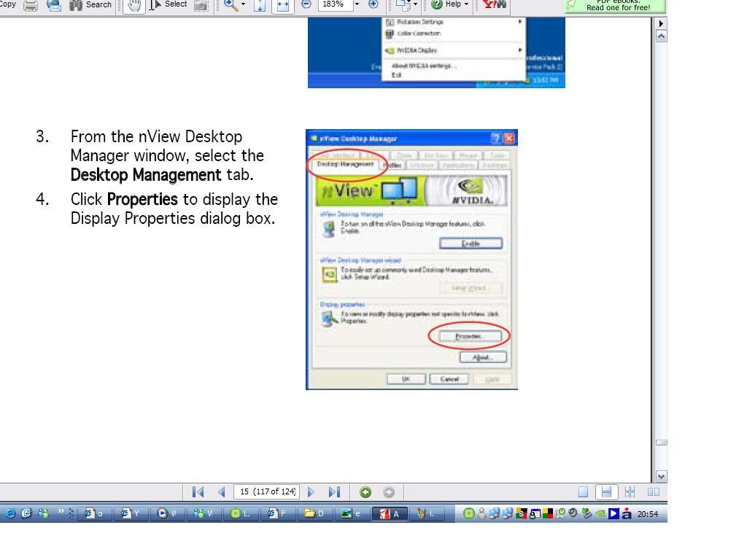This screenshot has width=747, height=560.
Task: Click the green circle tray icon
Action: [469, 513]
